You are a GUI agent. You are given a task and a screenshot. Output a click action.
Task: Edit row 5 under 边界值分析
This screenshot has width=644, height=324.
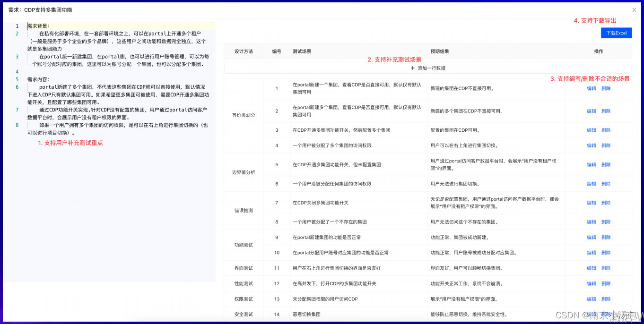pos(591,165)
